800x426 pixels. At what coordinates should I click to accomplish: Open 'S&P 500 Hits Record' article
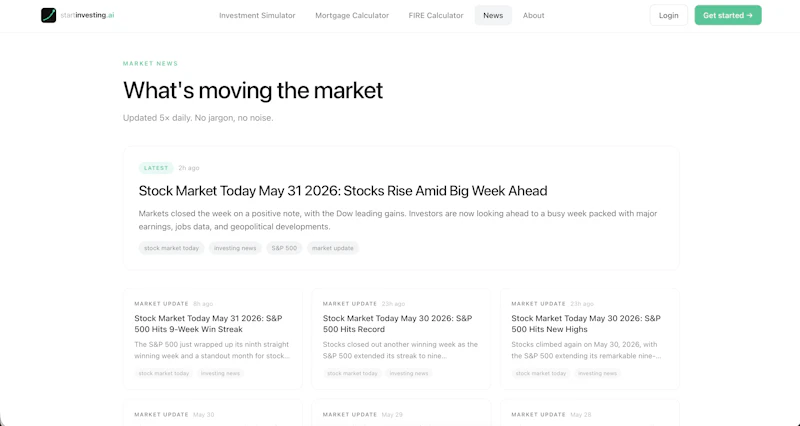[x=397, y=323]
